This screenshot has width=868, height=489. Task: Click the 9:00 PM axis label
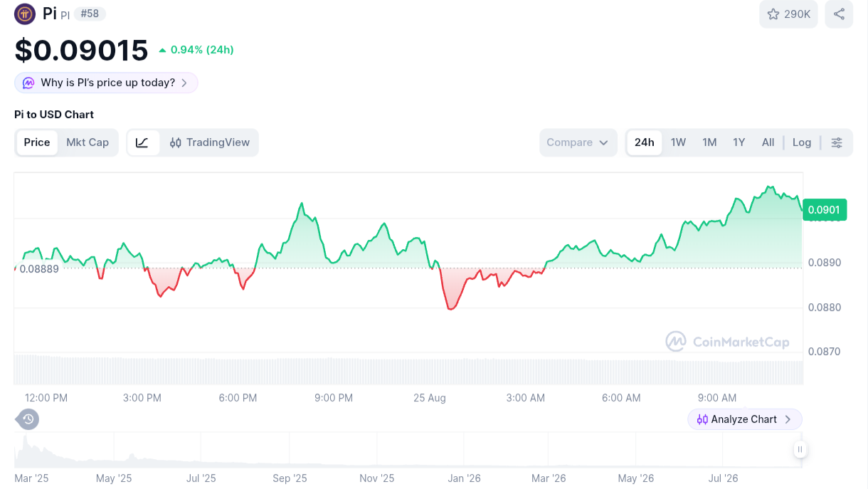[334, 398]
